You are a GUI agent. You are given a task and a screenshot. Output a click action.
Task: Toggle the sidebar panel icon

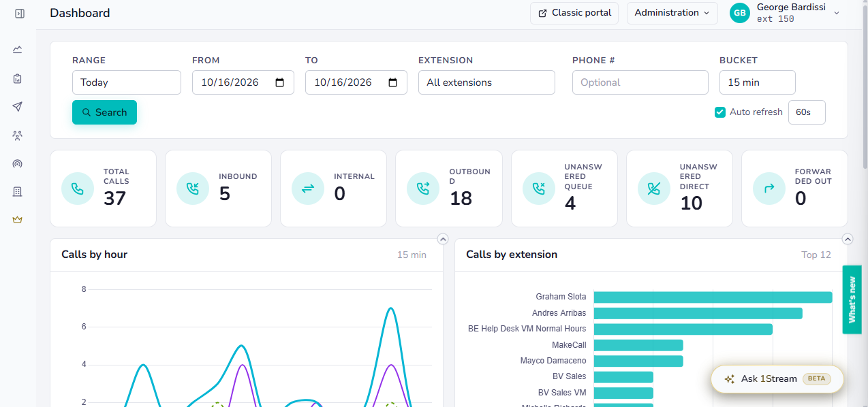19,14
